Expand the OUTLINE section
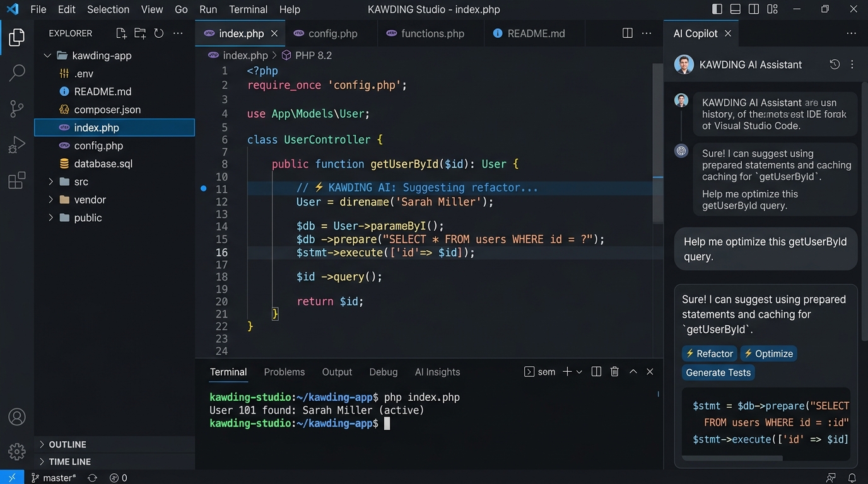The width and height of the screenshot is (868, 484). click(x=114, y=444)
